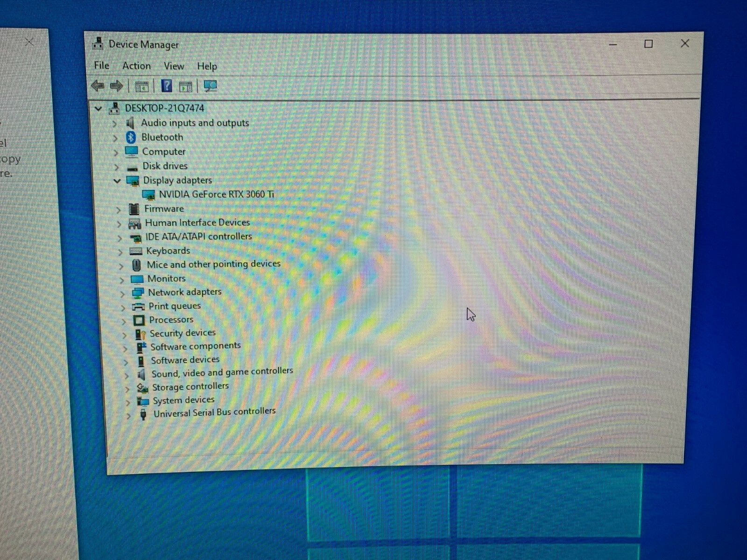The height and width of the screenshot is (560, 747).
Task: Click the Computer category icon
Action: point(132,152)
